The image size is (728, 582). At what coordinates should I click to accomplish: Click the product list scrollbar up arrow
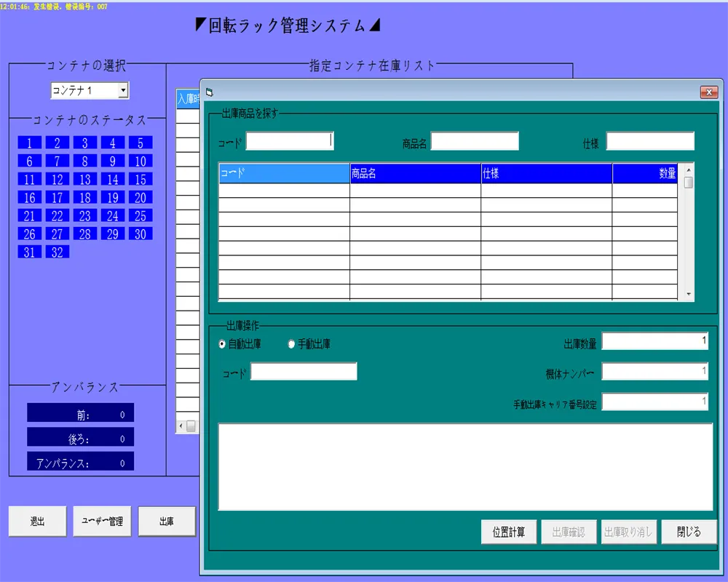pos(689,168)
